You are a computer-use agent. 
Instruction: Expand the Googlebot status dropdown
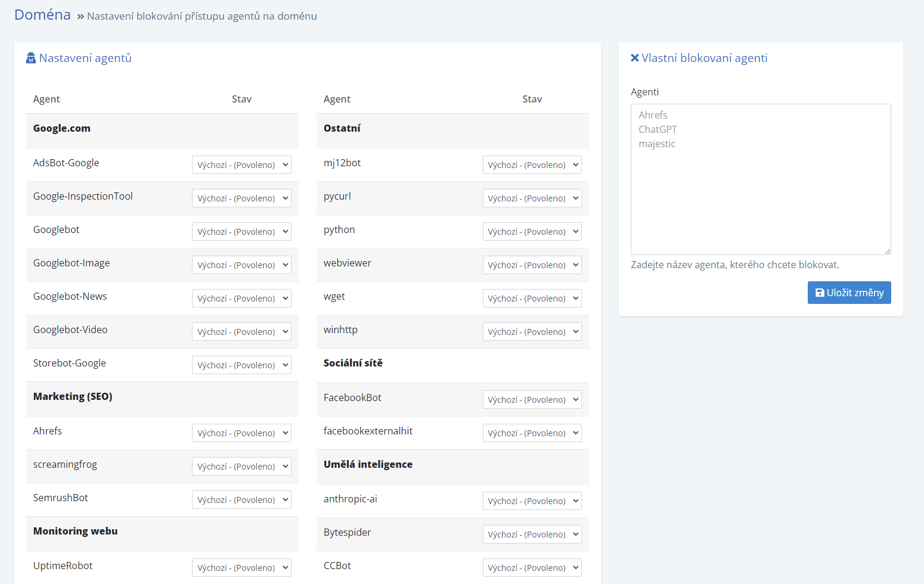(241, 232)
